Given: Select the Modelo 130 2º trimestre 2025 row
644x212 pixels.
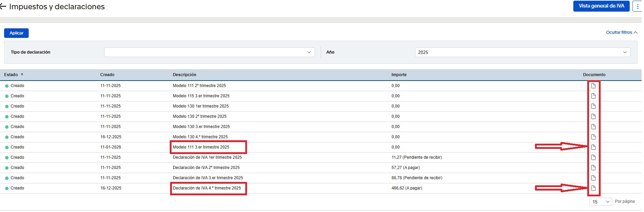Looking at the screenshot, I should pos(200,116).
